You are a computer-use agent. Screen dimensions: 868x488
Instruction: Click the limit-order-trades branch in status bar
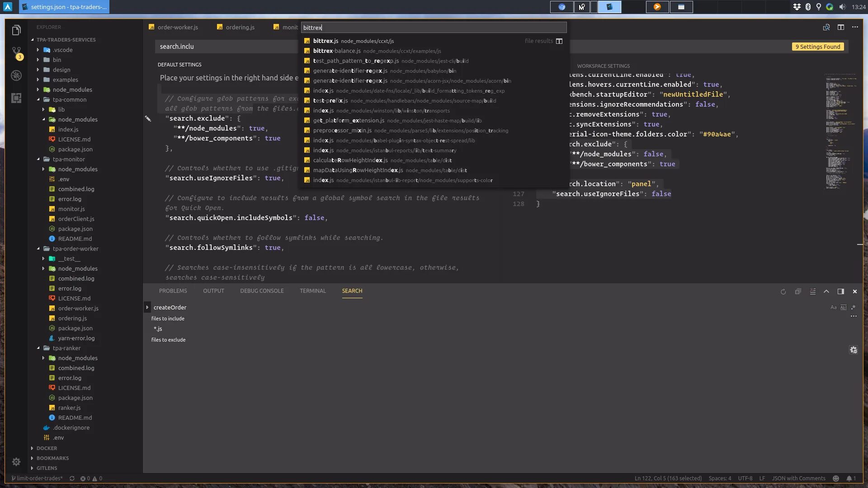click(x=38, y=478)
